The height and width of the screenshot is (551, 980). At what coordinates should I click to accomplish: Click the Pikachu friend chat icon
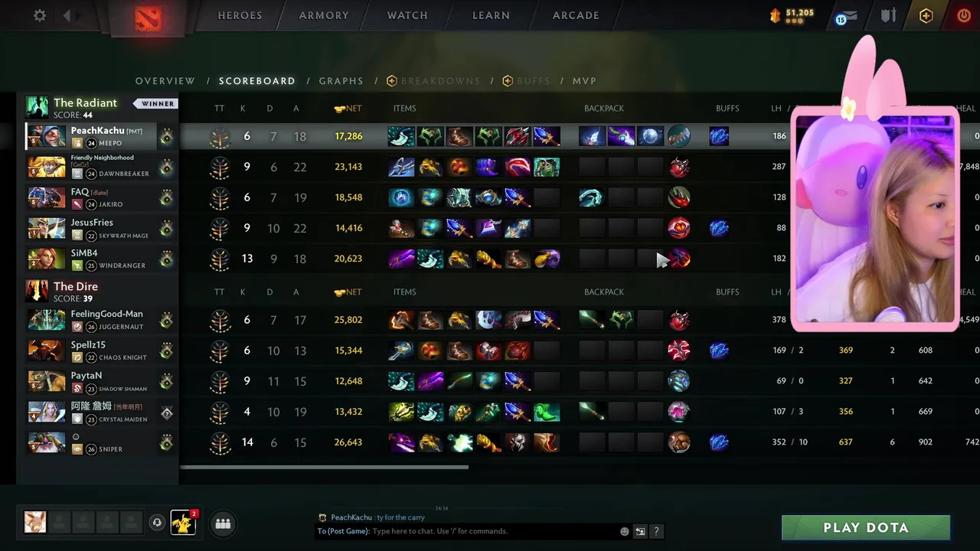pos(183,523)
